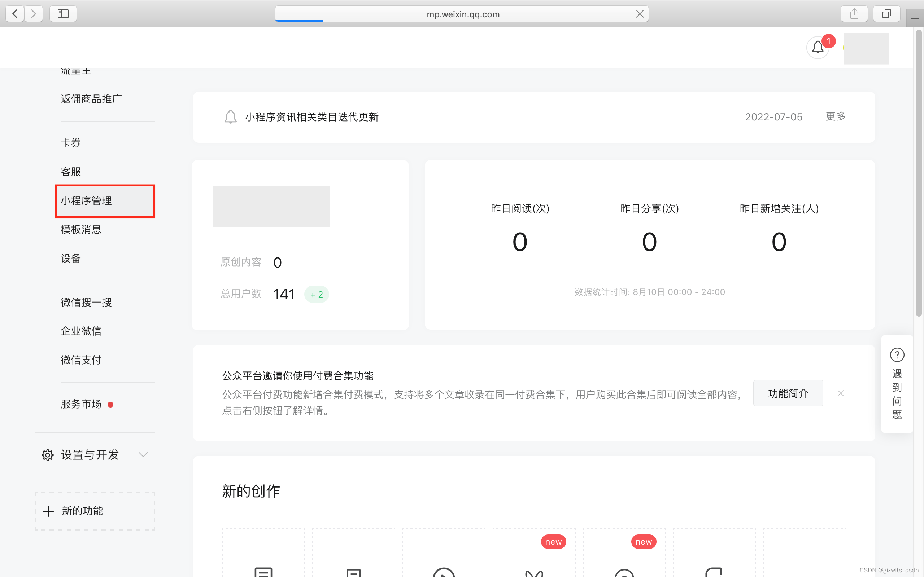Toggle the Safari sidebar panel icon
Screen dimensions: 924x577
63,14
